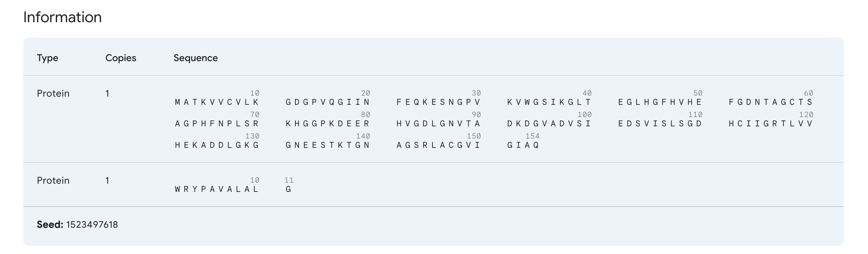Click the AGPHFNPLSR sequence segment
Viewport: 868px width, 254px height.
pyautogui.click(x=217, y=124)
